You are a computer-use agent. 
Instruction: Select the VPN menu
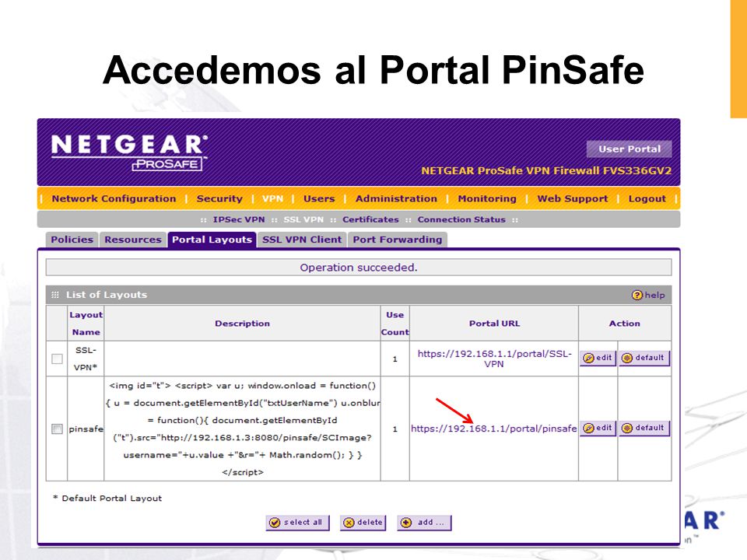pyautogui.click(x=272, y=198)
